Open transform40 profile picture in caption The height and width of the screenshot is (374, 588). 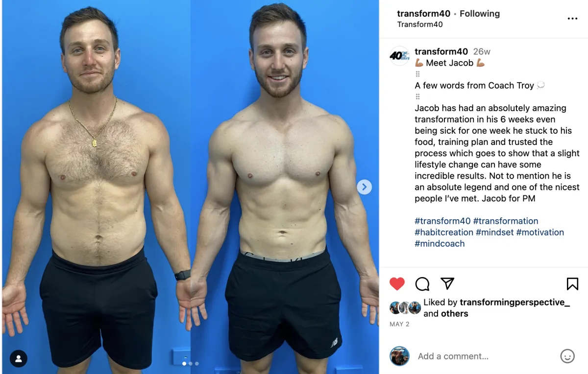399,56
